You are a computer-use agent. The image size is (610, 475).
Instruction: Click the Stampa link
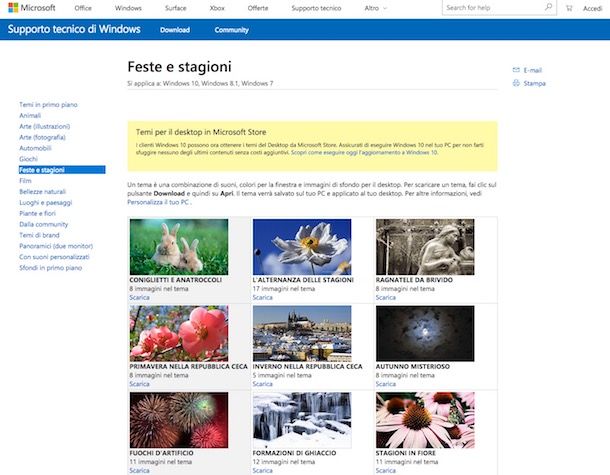tap(535, 83)
